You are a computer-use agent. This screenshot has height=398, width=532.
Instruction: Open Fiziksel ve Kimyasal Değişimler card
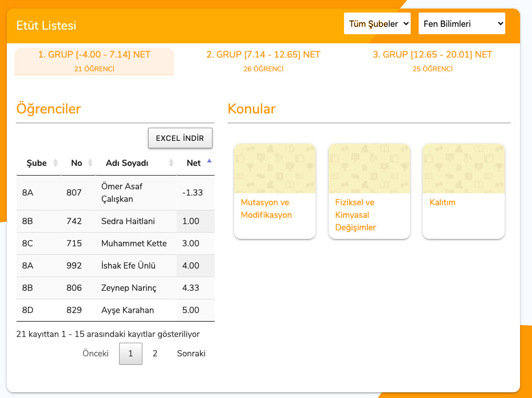(369, 190)
